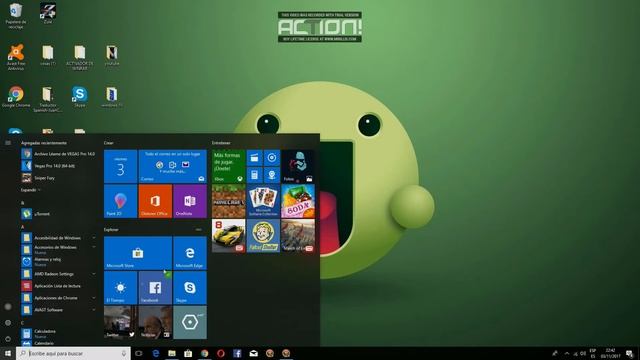
Task: Open the Action Center notifications icon
Action: pyautogui.click(x=630, y=353)
